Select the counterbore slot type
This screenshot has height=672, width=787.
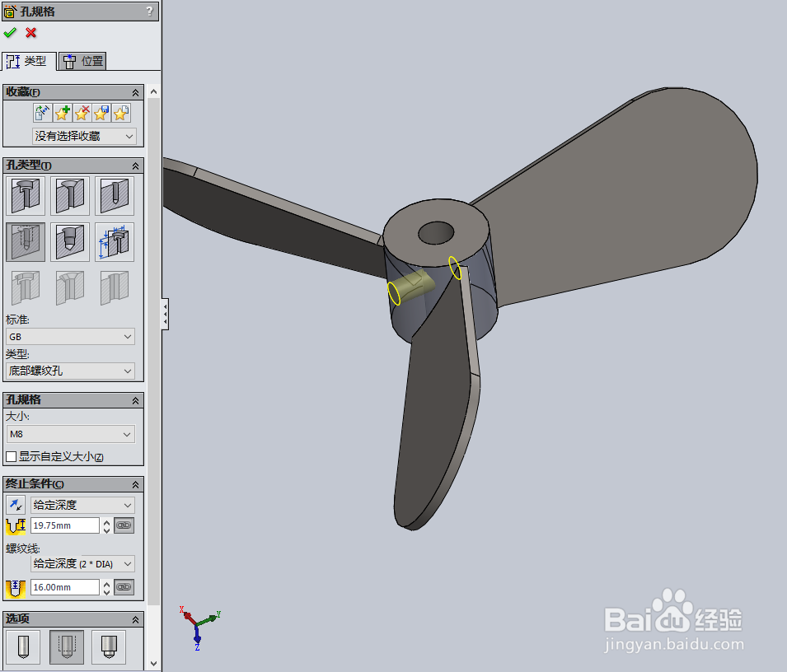pos(26,287)
